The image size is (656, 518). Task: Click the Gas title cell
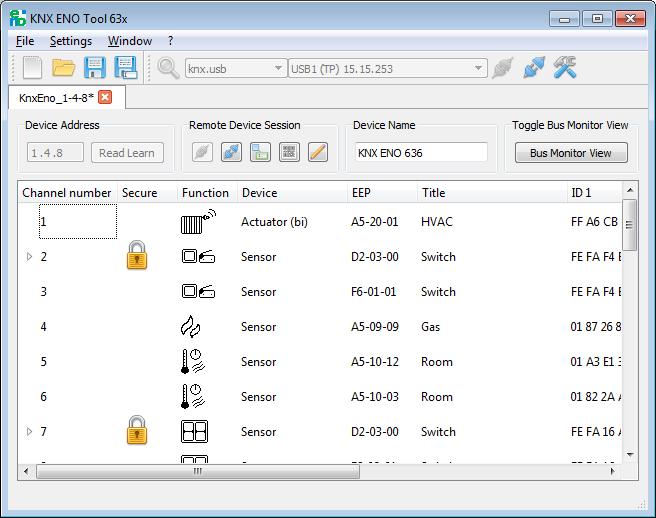click(x=430, y=327)
